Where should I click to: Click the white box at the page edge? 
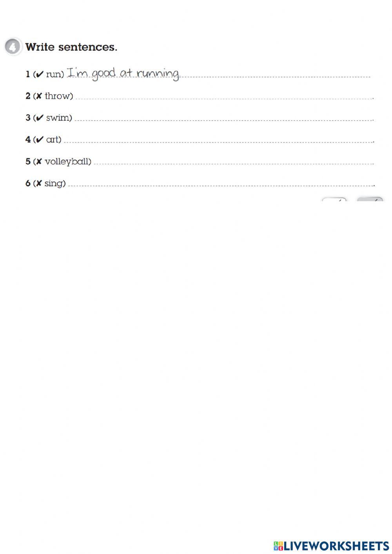pos(334,200)
